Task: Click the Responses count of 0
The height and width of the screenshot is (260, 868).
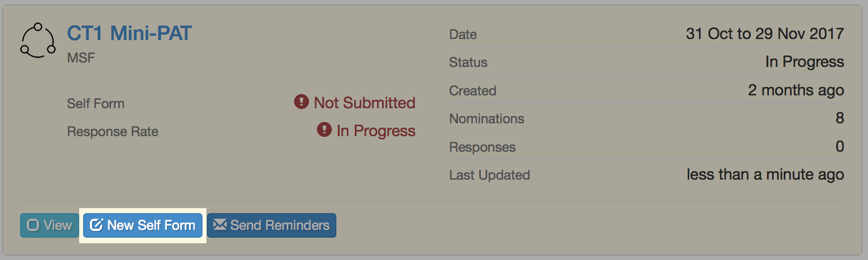Action: tap(840, 146)
